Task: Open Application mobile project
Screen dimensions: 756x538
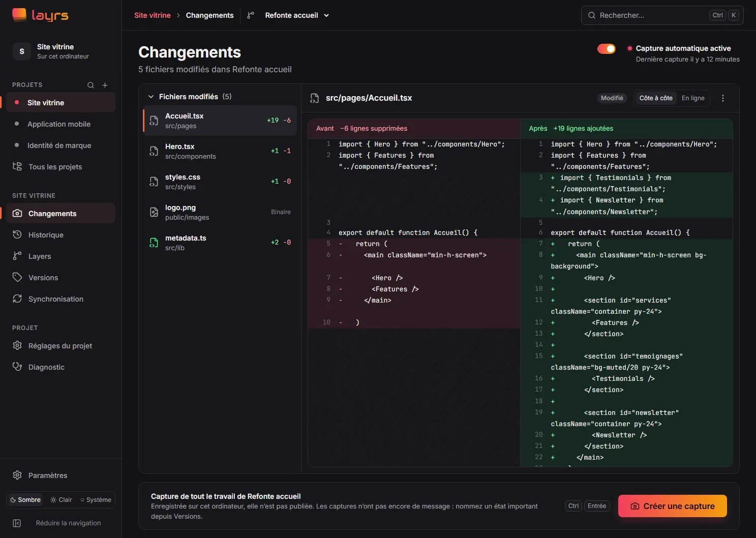Action: [61, 124]
